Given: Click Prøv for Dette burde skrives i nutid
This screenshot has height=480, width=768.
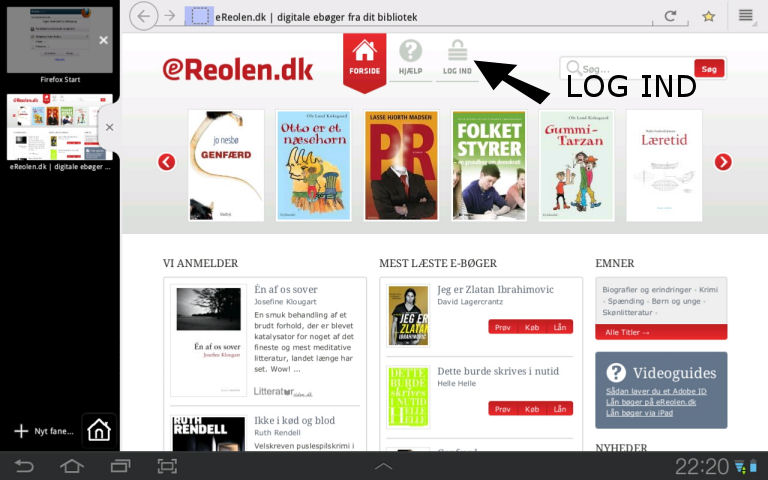Looking at the screenshot, I should click(x=502, y=408).
